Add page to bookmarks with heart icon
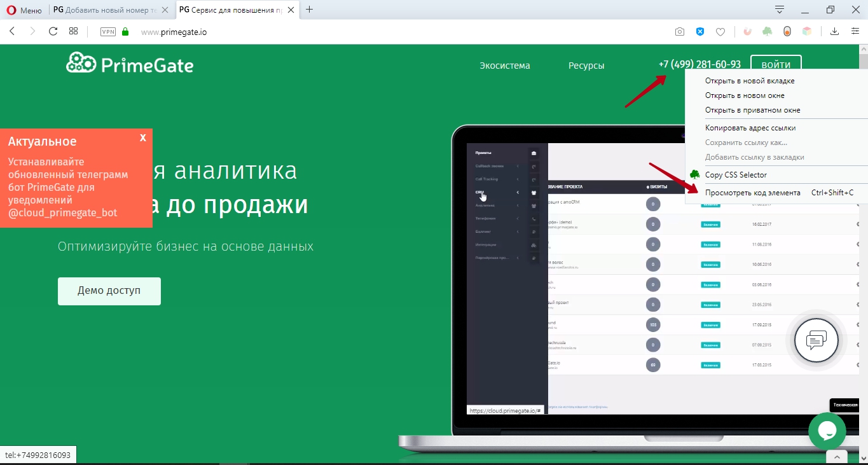Screen dimensions: 868x465 (720, 32)
